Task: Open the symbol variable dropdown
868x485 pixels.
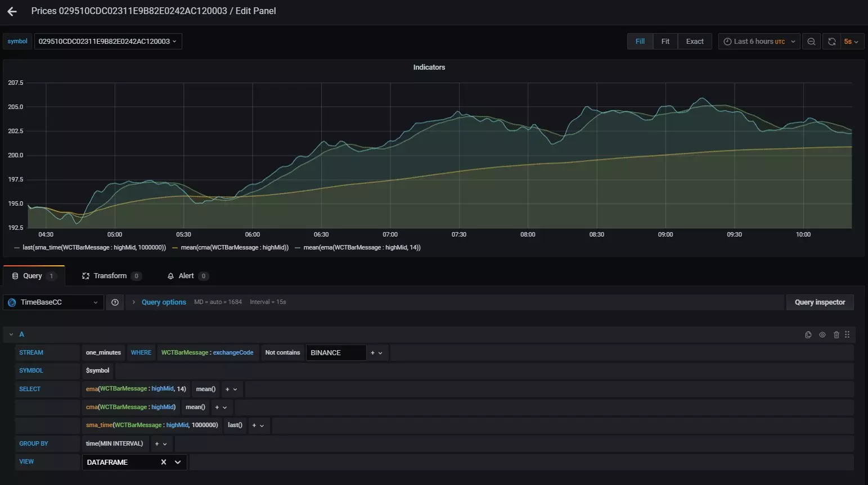Action: coord(108,42)
